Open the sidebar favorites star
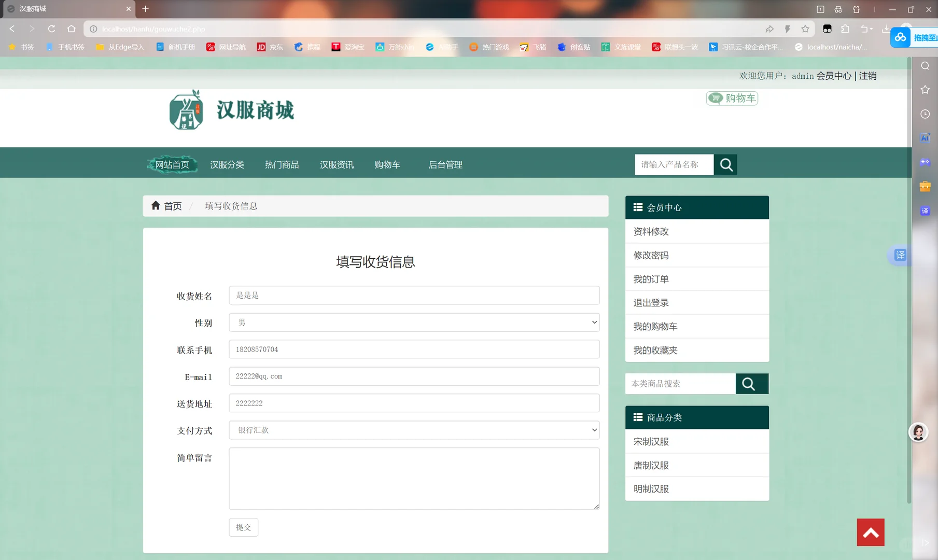The width and height of the screenshot is (938, 560). 925,90
